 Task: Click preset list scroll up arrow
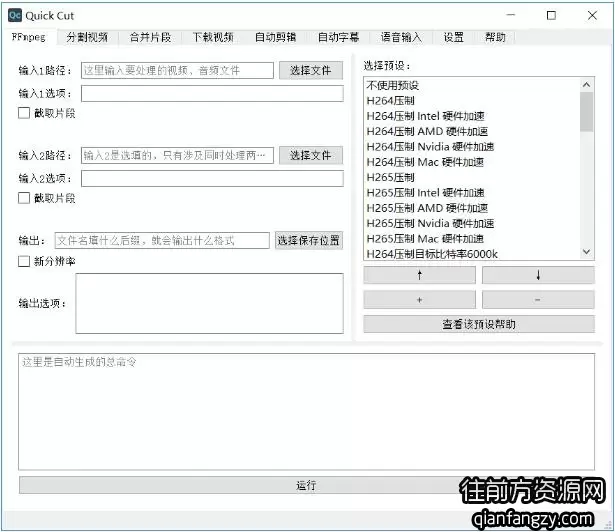[x=586, y=84]
